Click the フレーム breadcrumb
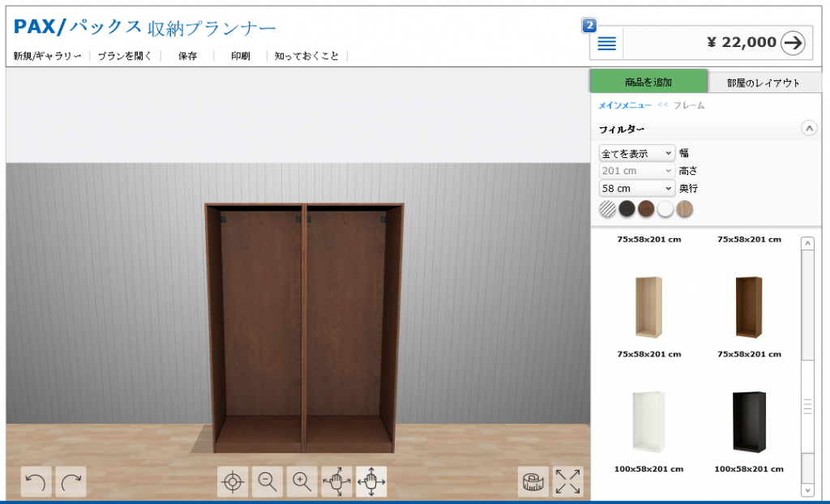830x504 pixels. coord(689,105)
